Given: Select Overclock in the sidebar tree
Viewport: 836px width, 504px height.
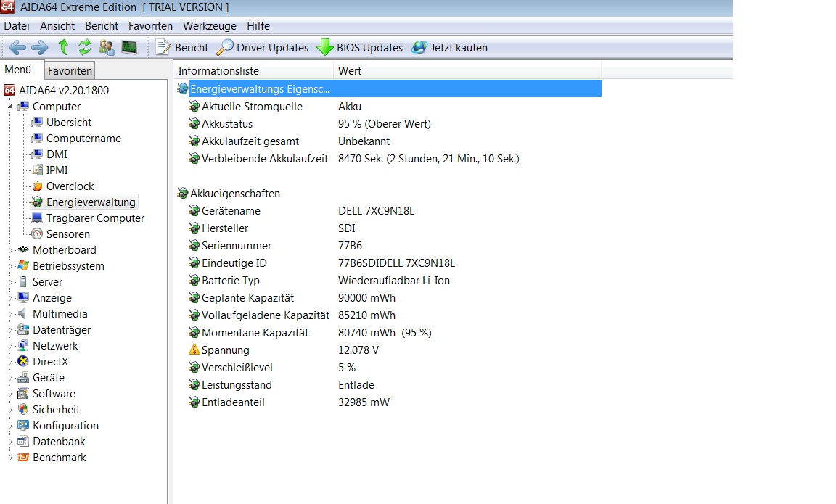Looking at the screenshot, I should pos(70,186).
